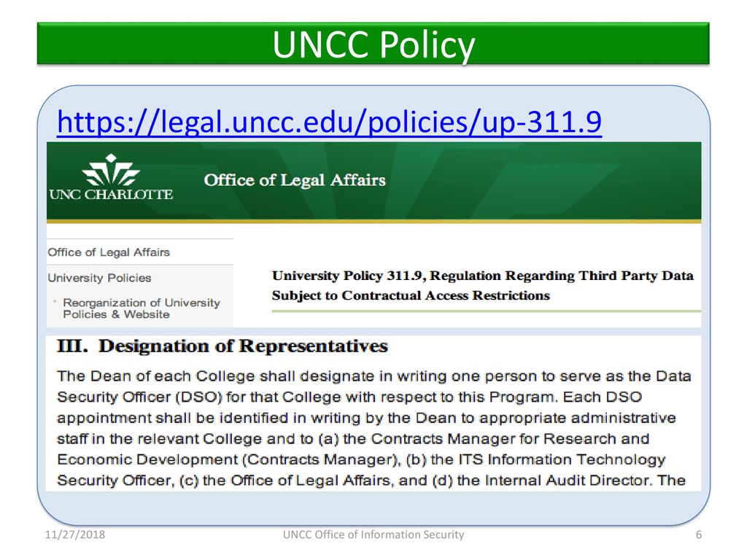Click the line starting 'appointment shall be identified'
The image size is (747, 560).
366,418
